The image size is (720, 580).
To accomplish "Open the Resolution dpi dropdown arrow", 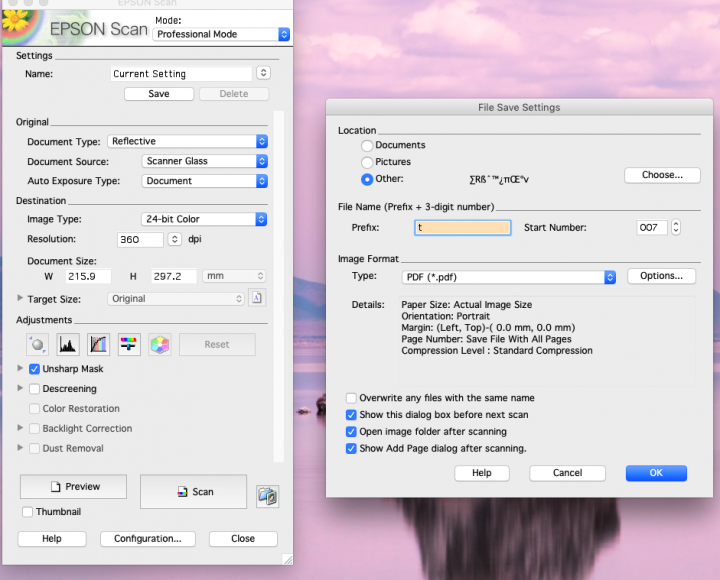I will [174, 239].
